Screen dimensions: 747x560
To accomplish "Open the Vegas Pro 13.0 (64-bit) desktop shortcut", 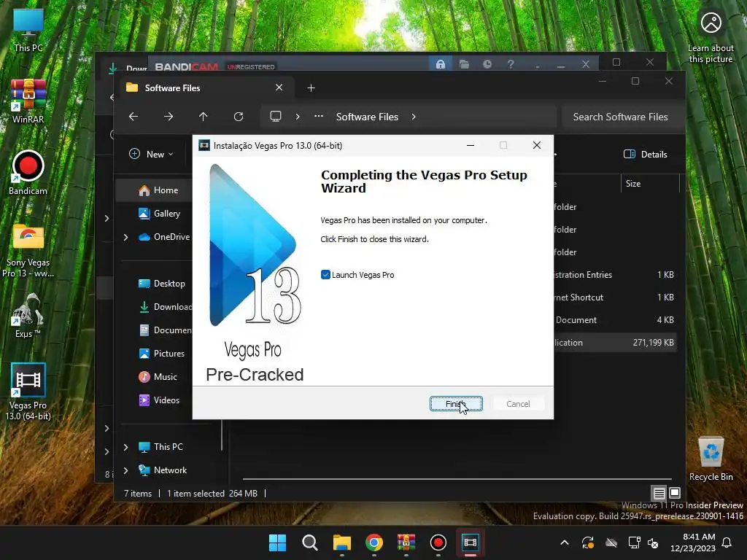I will pyautogui.click(x=28, y=392).
